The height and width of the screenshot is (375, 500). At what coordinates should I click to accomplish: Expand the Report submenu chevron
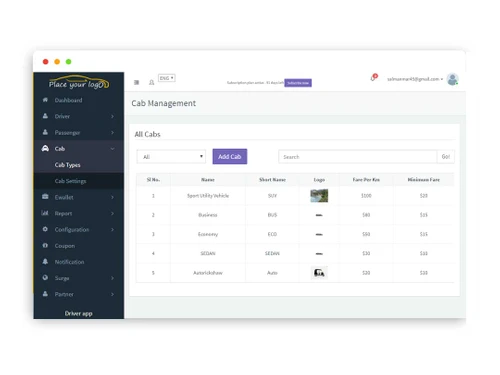click(x=112, y=213)
